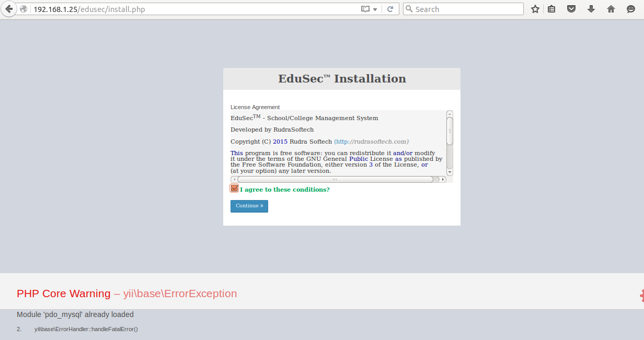Open downloads with the arrow icon
644x340 pixels.
tap(591, 9)
